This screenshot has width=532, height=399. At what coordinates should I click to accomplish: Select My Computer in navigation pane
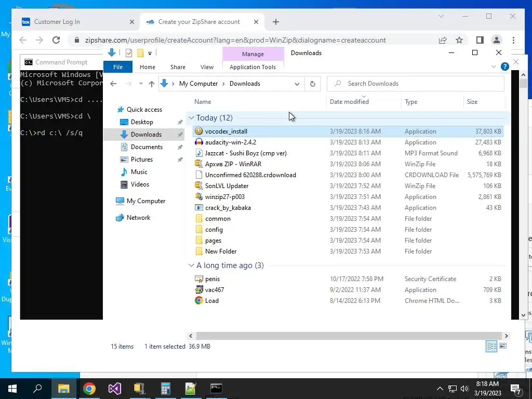(146, 201)
